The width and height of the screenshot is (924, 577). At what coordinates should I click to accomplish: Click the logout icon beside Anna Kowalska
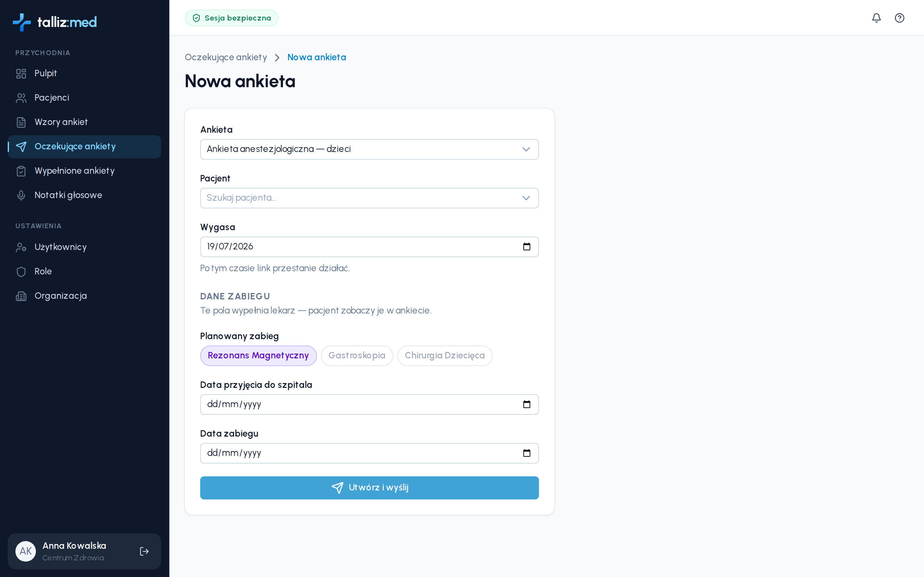tap(144, 551)
